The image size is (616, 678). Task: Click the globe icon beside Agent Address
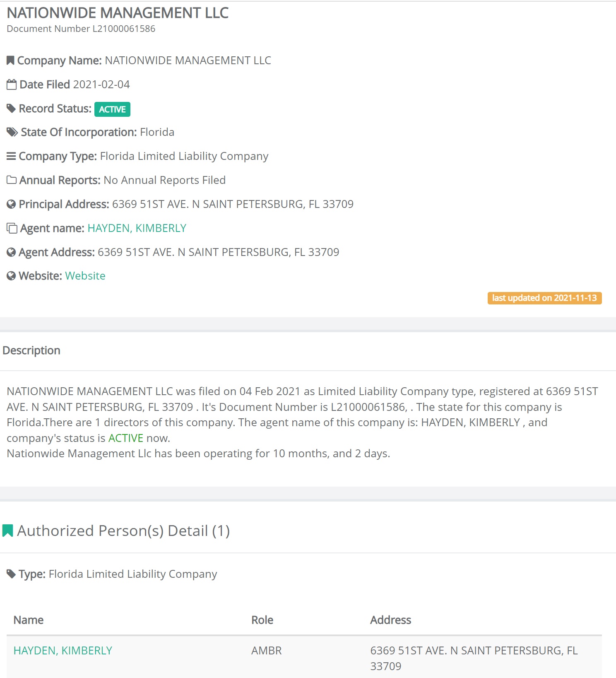coord(11,252)
